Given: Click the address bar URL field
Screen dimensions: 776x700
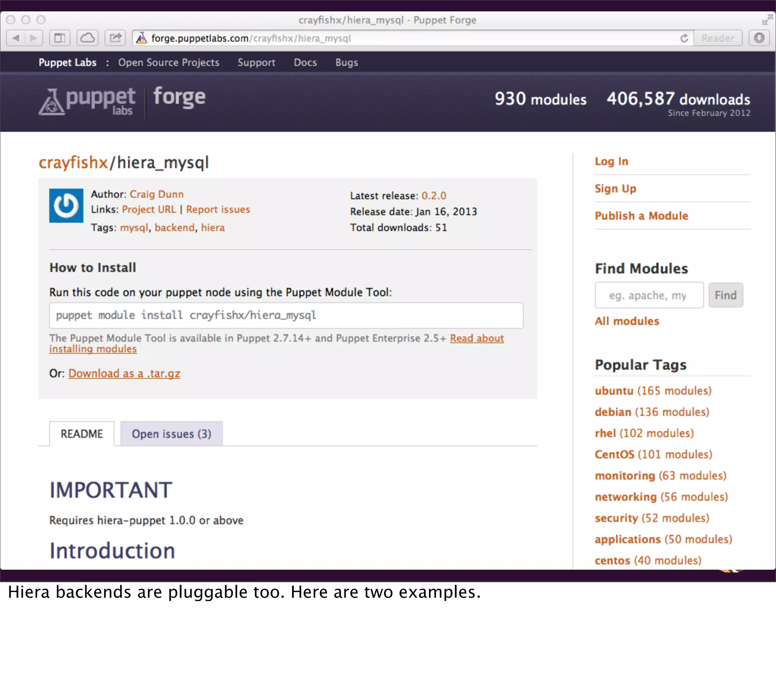Looking at the screenshot, I should point(411,39).
